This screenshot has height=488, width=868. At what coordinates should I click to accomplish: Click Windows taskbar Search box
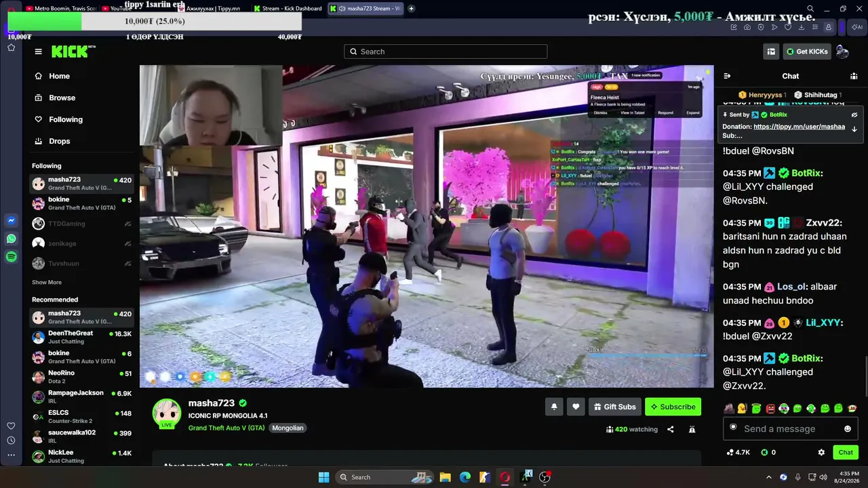(384, 477)
